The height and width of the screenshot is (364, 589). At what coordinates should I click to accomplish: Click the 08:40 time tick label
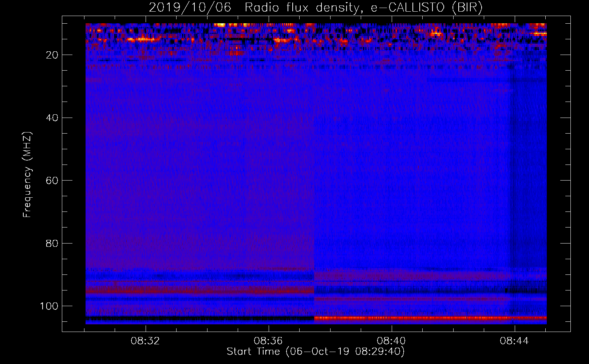click(x=391, y=341)
